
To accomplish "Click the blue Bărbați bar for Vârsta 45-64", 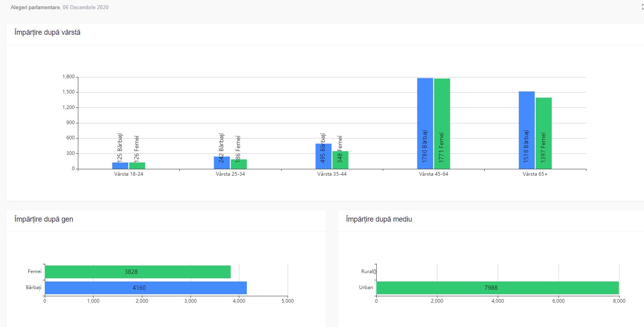I will pos(425,123).
